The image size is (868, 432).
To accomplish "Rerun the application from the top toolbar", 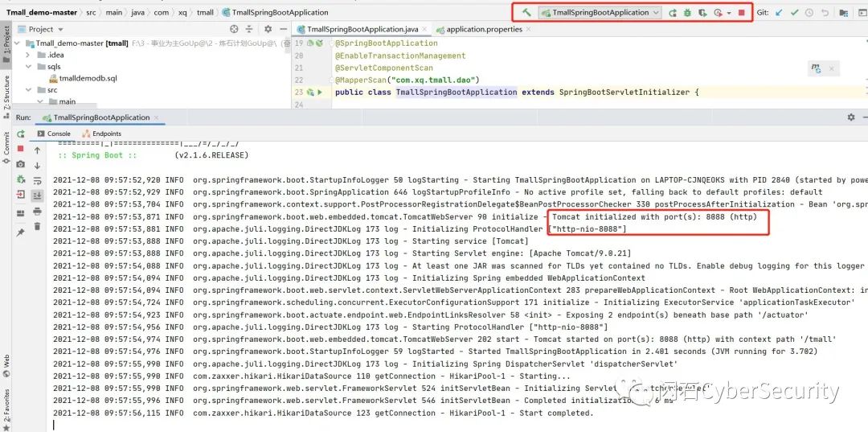I will [x=672, y=13].
